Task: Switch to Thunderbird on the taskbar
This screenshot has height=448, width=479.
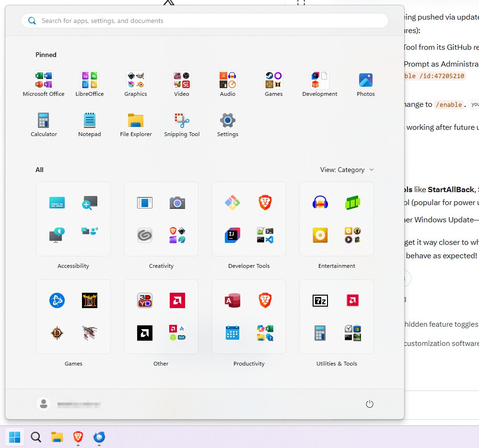Action: [99, 437]
